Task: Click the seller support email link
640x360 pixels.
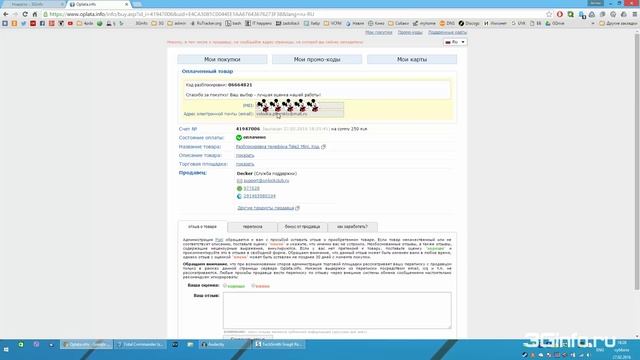Action: (266, 181)
